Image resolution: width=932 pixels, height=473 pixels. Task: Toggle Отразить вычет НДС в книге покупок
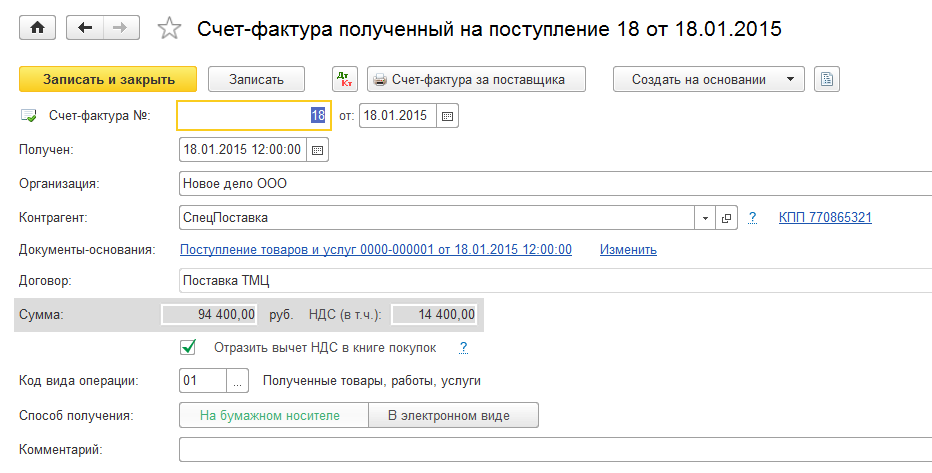pyautogui.click(x=187, y=348)
